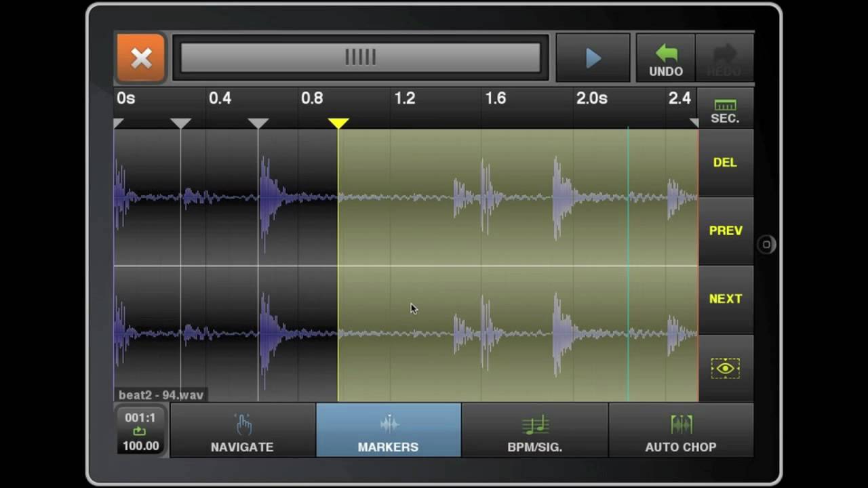Click the greyed-out Redo arrow button

tap(724, 59)
